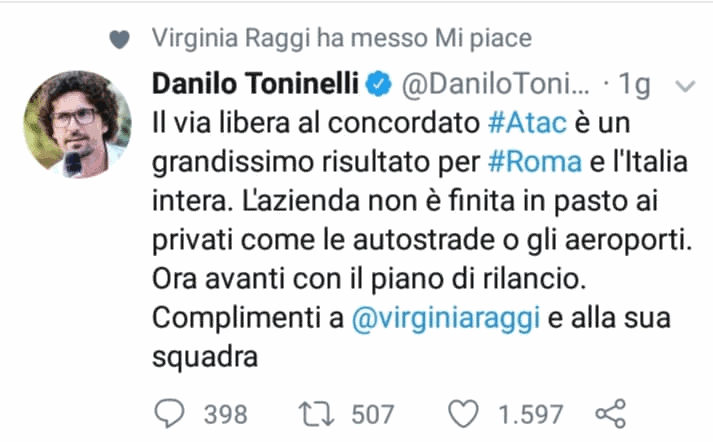Retweet using the arrows icon

point(318,413)
